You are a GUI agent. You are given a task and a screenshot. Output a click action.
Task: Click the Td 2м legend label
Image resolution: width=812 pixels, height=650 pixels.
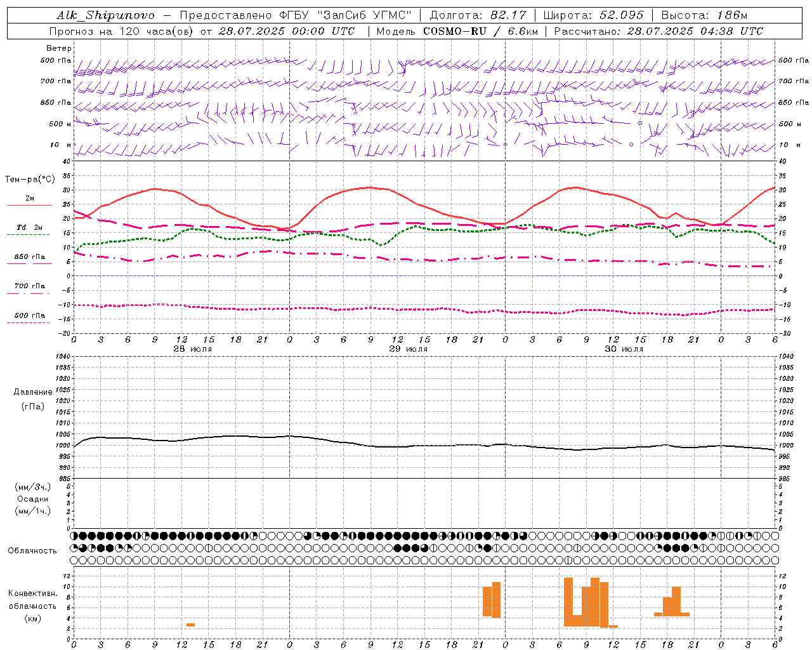click(29, 227)
